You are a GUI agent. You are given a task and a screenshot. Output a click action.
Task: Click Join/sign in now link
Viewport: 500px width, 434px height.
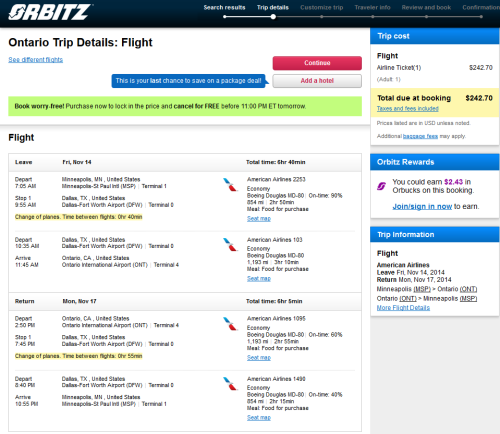[x=422, y=206]
